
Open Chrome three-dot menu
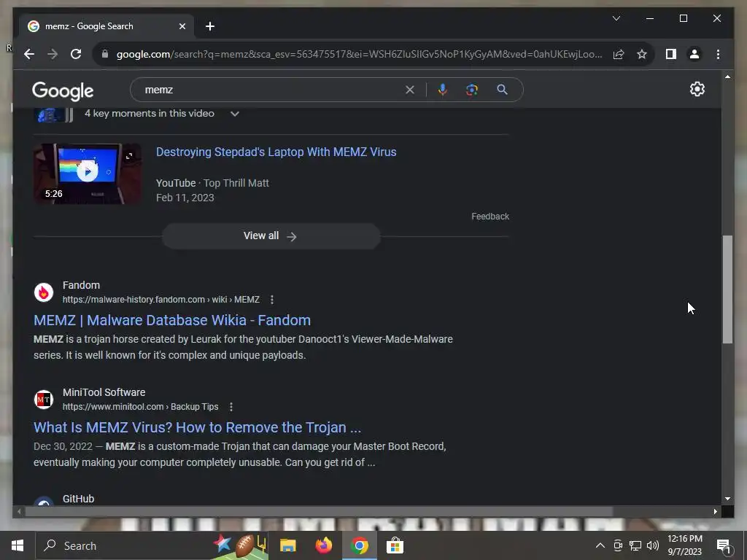718,54
